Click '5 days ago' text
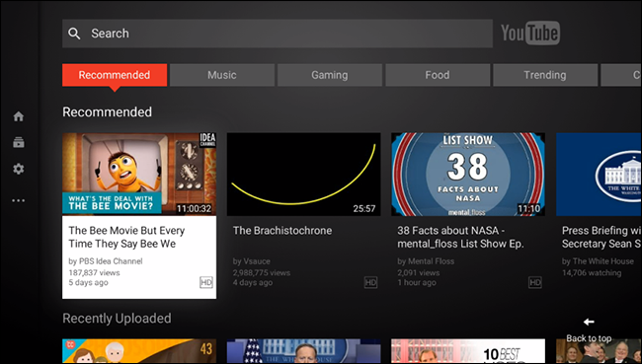 pyautogui.click(x=89, y=282)
